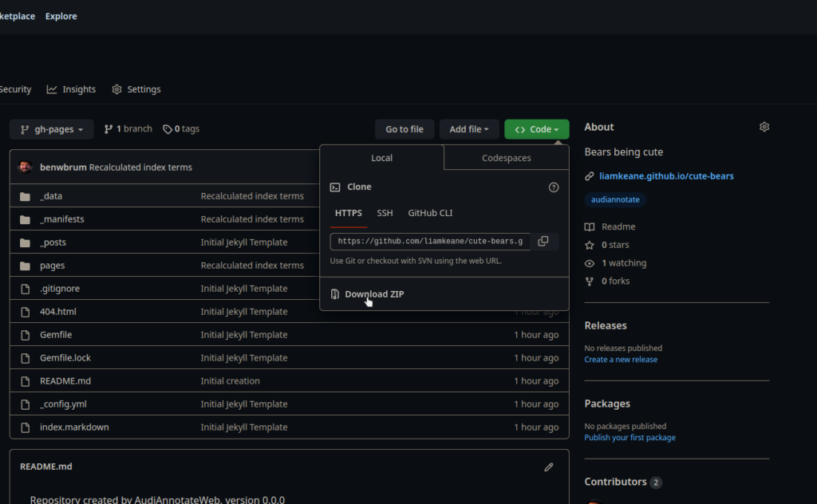The height and width of the screenshot is (504, 817).
Task: Click Publish your first package
Action: [x=630, y=438]
